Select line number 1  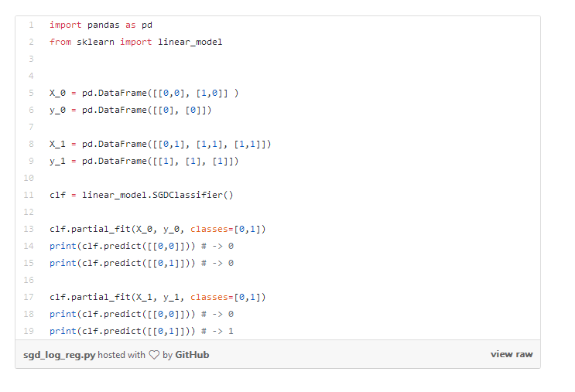(31, 25)
